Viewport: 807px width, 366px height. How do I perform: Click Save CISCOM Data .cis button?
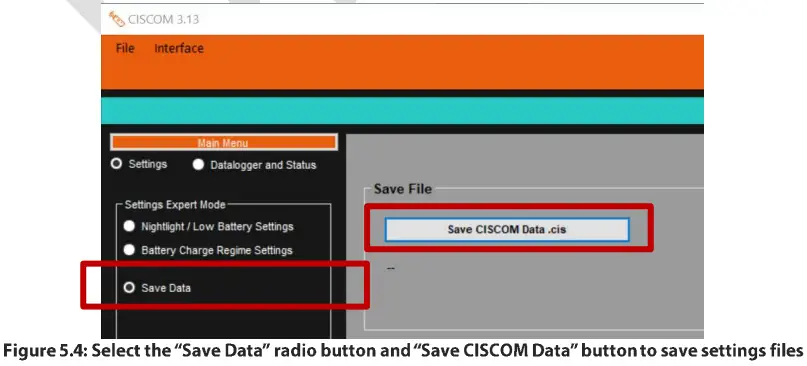[507, 230]
